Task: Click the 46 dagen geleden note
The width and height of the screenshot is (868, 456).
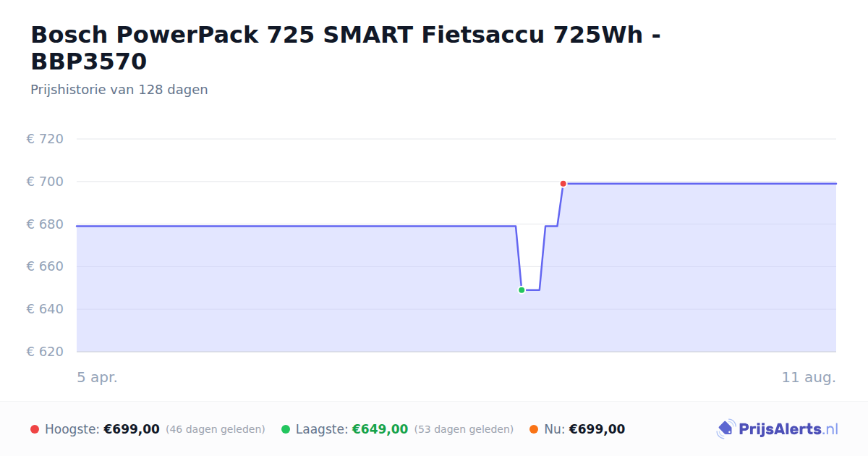Action: pos(216,429)
